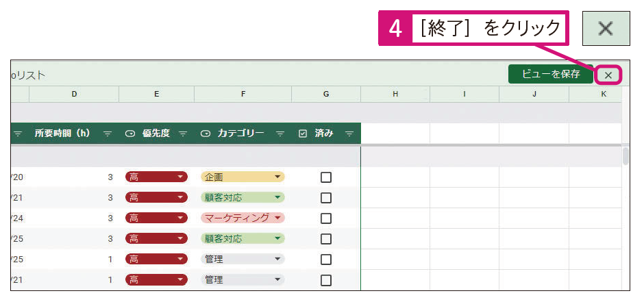
Task: Select column E header
Action: (x=156, y=94)
